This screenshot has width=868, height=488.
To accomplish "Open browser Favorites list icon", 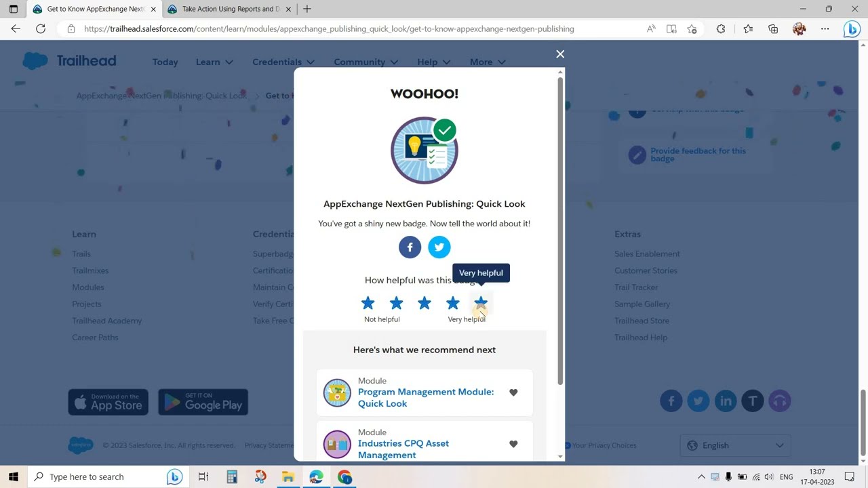I will coord(748,28).
